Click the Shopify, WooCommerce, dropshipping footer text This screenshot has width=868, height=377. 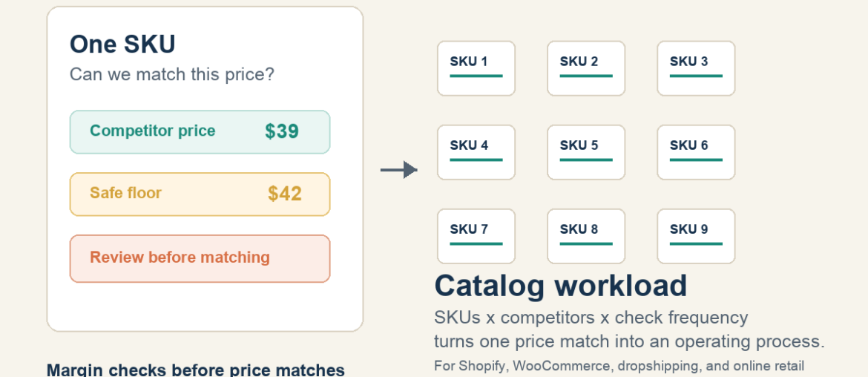click(x=619, y=366)
